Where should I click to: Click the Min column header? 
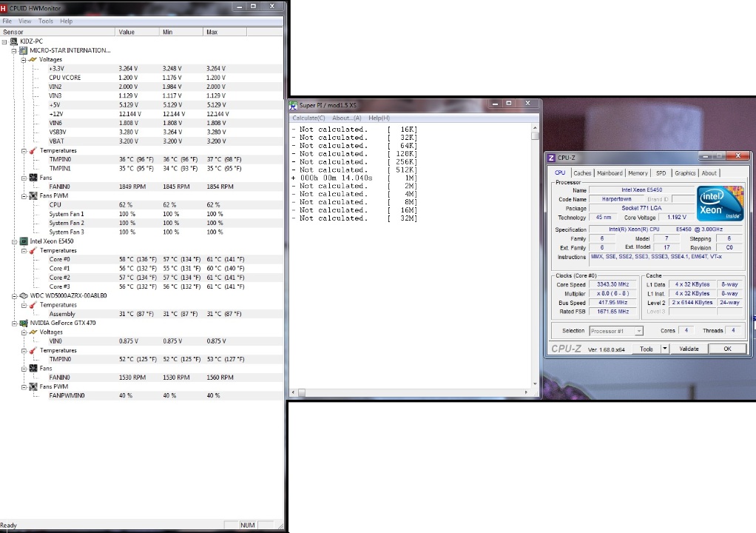(180, 32)
